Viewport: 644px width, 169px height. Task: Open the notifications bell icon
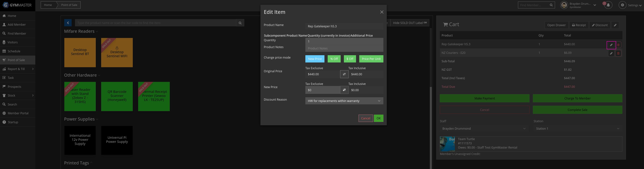(608, 5)
